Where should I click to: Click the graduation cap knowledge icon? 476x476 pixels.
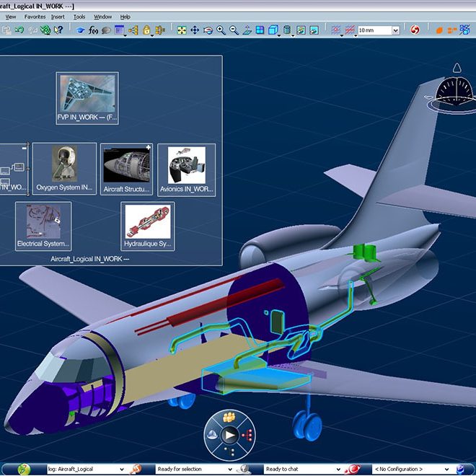[x=81, y=30]
